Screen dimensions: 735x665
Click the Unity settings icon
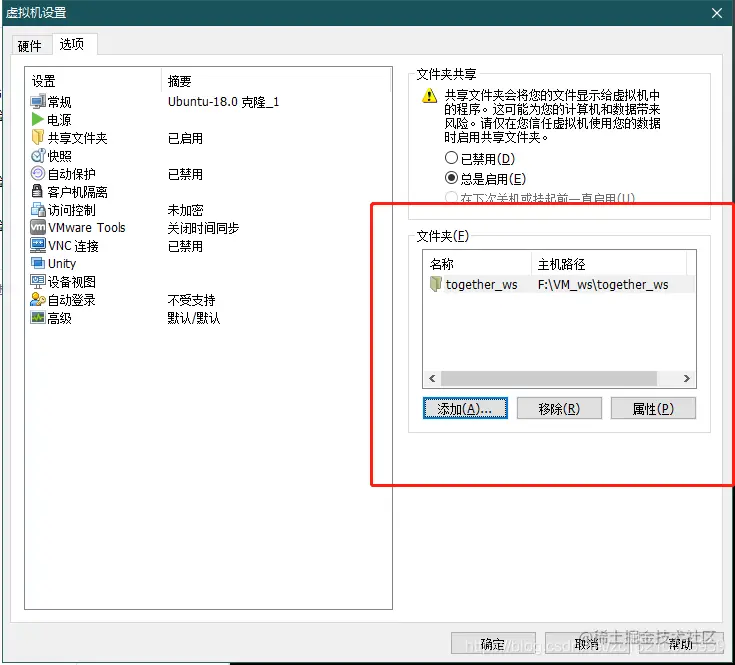(x=38, y=263)
